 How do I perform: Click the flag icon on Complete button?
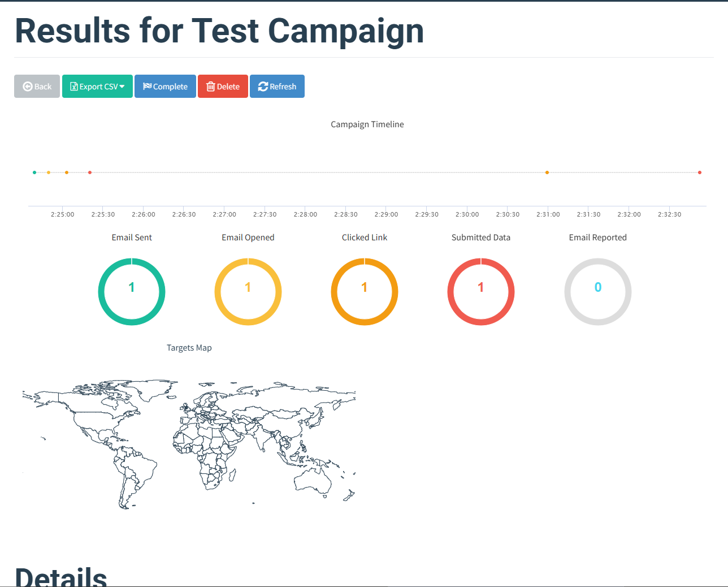[x=147, y=87]
